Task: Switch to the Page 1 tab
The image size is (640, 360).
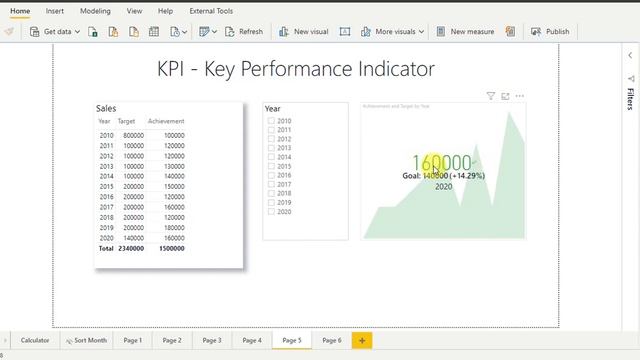Action: 133,340
